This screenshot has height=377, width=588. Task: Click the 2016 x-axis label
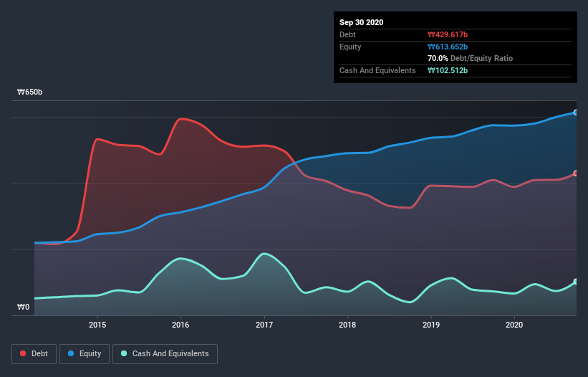(x=180, y=325)
